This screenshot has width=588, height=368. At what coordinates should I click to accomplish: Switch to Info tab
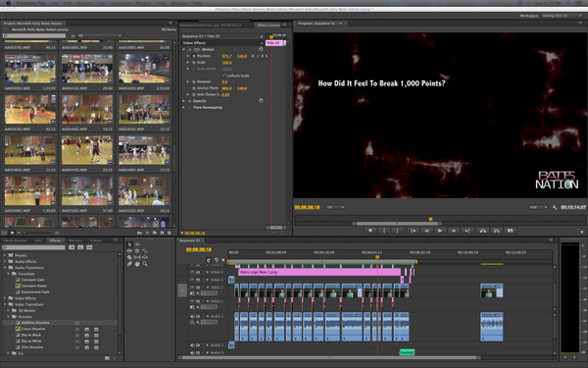(x=38, y=240)
